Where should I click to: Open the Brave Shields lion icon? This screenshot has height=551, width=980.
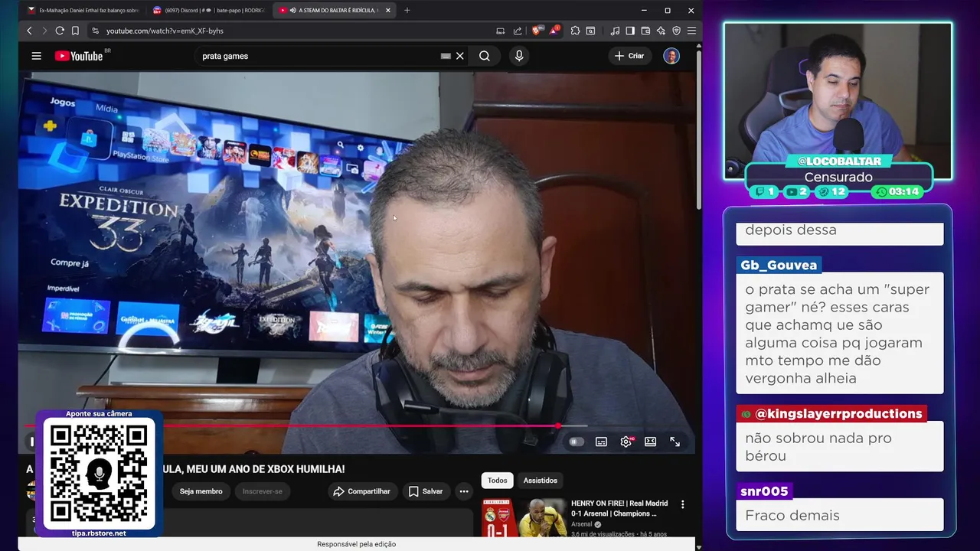(537, 31)
